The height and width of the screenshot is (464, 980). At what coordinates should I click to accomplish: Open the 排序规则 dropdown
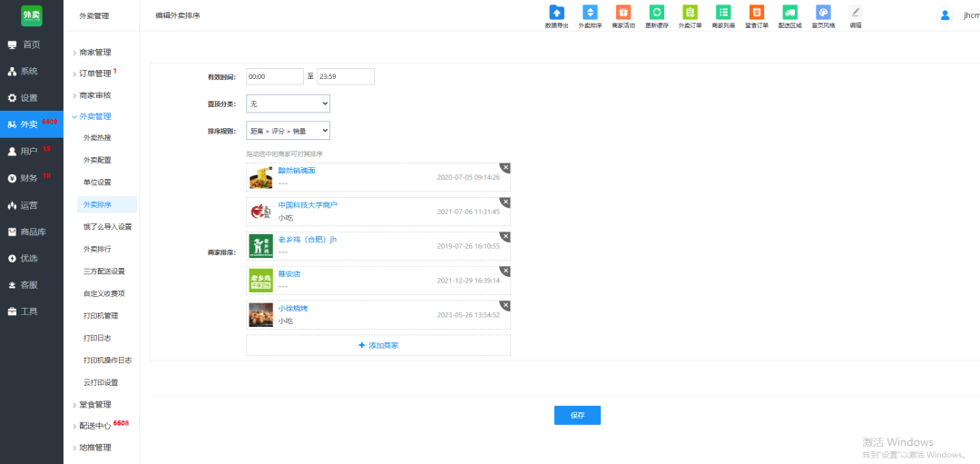pyautogui.click(x=288, y=132)
